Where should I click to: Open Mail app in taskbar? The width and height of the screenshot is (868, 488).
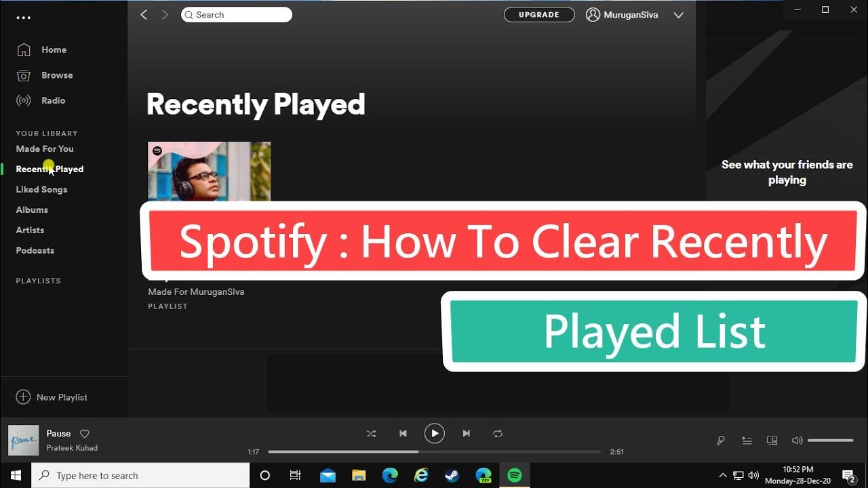[328, 476]
